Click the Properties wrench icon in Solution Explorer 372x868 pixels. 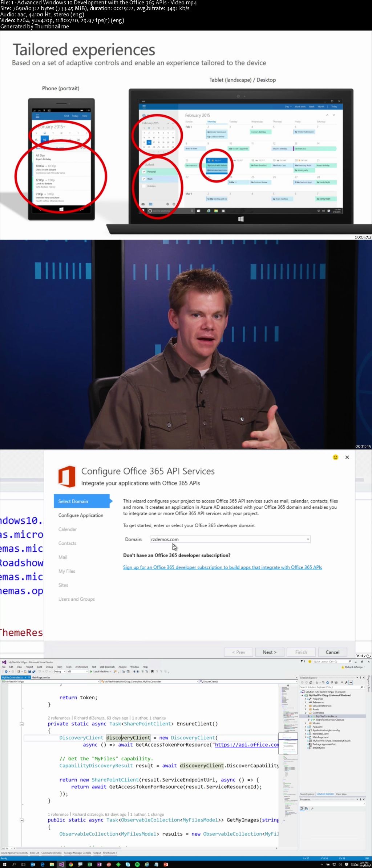click(346, 683)
